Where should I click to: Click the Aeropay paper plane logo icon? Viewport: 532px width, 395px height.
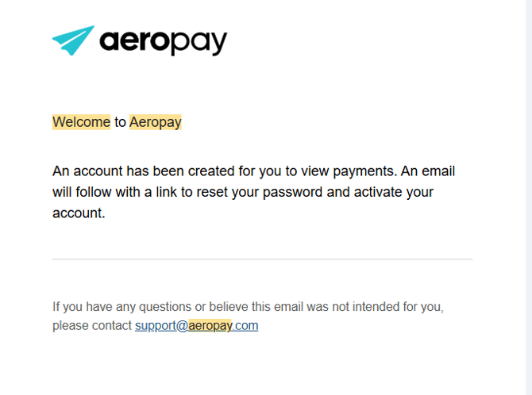pos(72,40)
